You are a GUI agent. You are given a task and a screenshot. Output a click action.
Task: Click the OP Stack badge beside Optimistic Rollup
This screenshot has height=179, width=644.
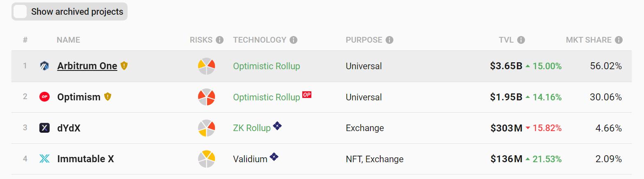point(307,95)
